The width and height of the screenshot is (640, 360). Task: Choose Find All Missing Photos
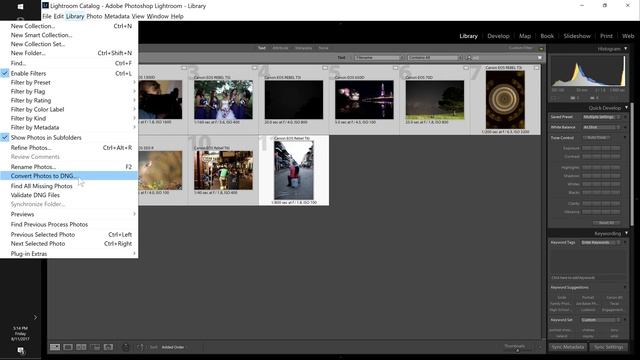(69, 186)
